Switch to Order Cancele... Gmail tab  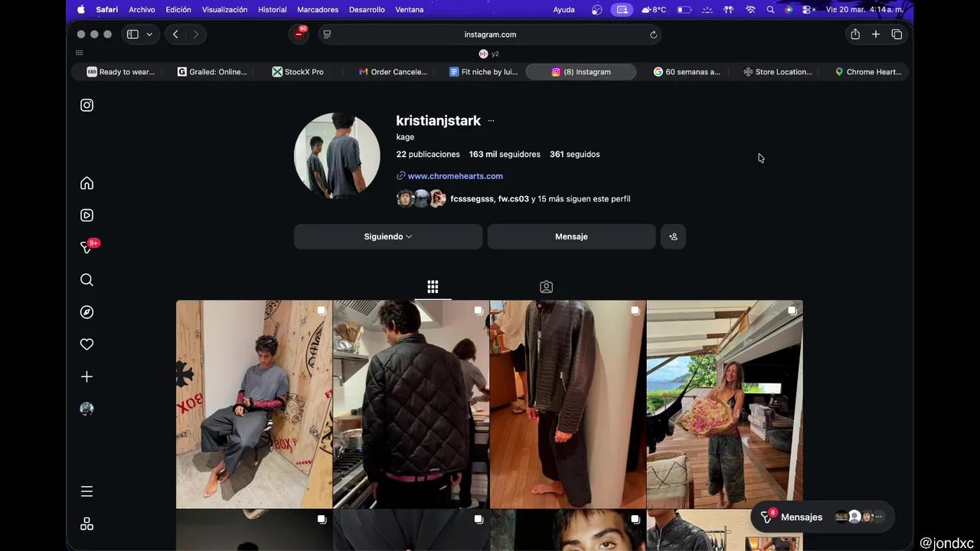pos(393,72)
